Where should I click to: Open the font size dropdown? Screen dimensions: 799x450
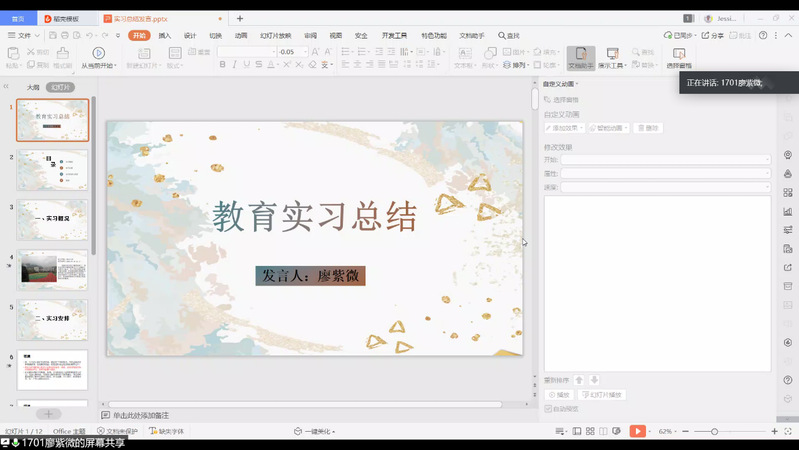point(304,52)
